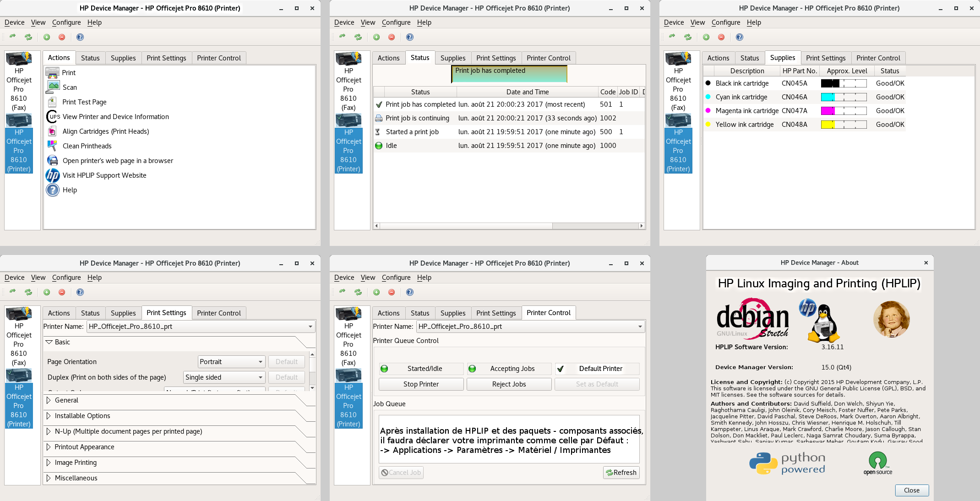Open Print Test Page action icon
Screen dimensions: 980x501
(x=53, y=102)
